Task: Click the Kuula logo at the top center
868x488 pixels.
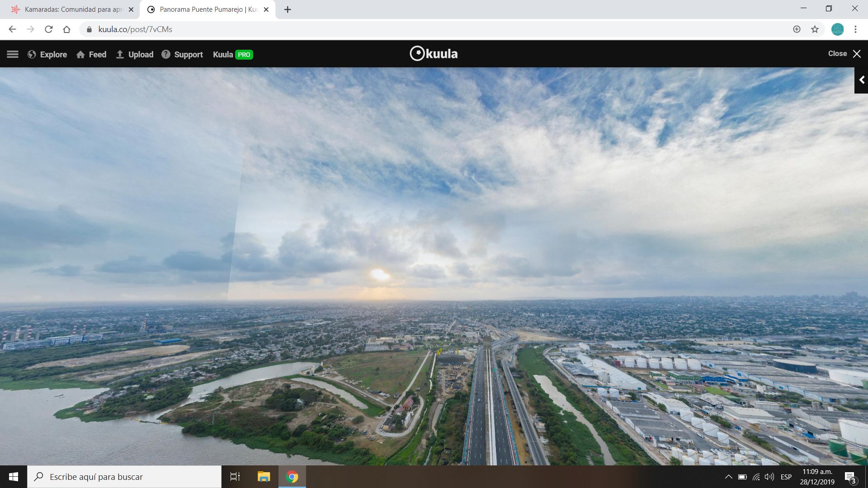Action: tap(434, 53)
